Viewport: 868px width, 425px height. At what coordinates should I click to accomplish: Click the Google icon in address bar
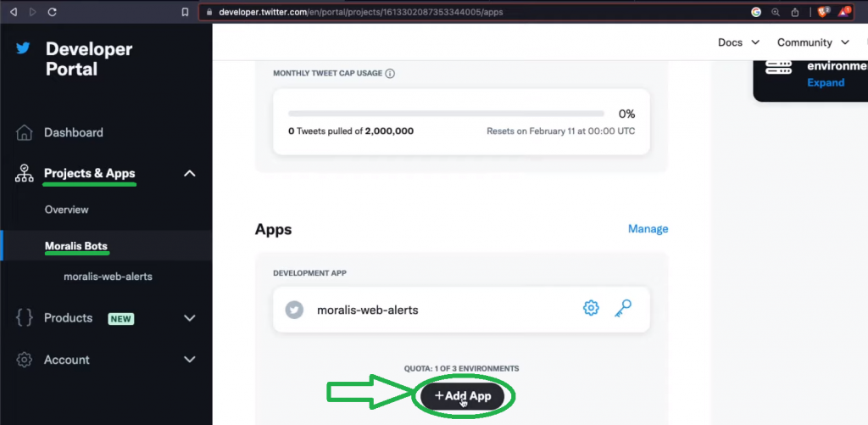(756, 12)
